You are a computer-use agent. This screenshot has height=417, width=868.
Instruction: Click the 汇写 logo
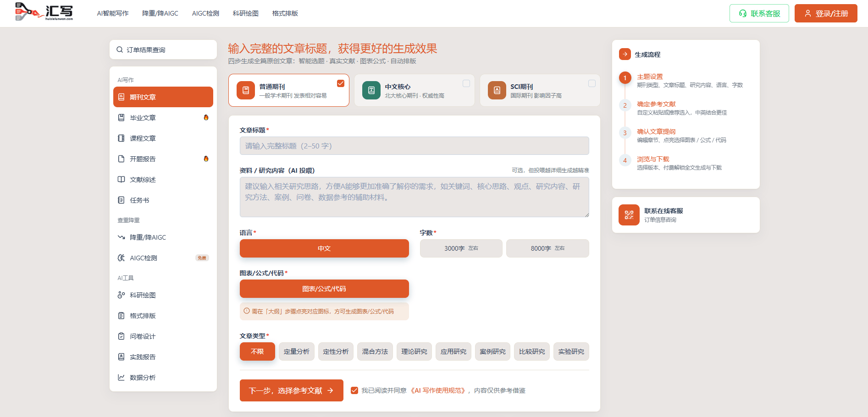click(x=44, y=12)
